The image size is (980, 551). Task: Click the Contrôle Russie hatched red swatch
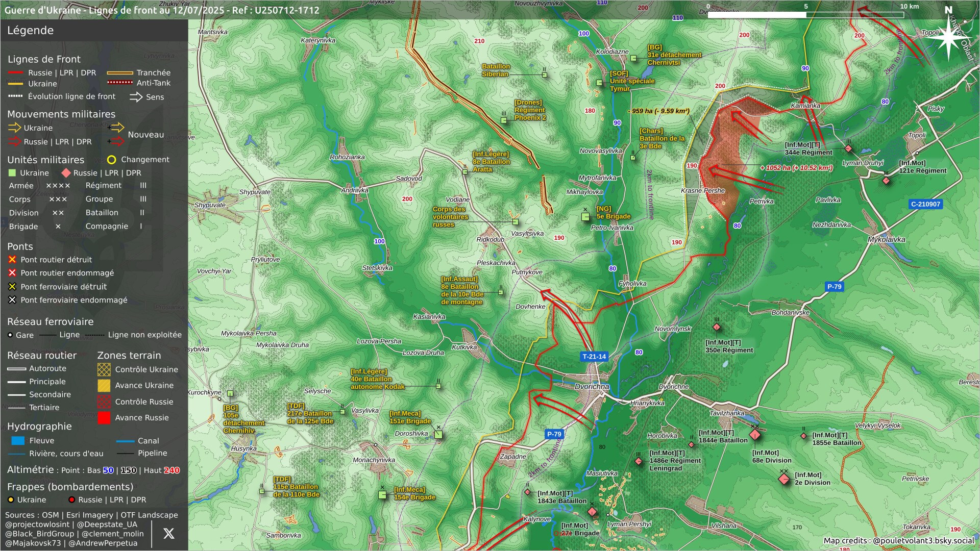[104, 402]
